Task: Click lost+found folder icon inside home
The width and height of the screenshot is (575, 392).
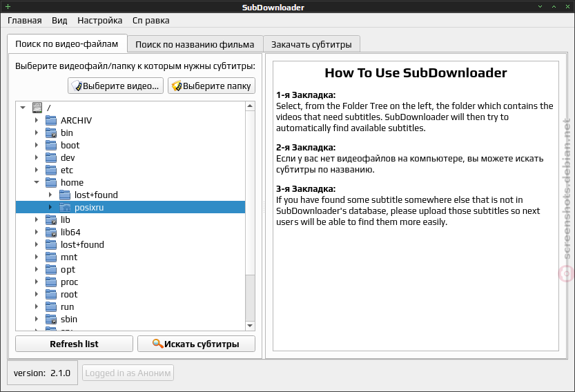Action: point(65,195)
